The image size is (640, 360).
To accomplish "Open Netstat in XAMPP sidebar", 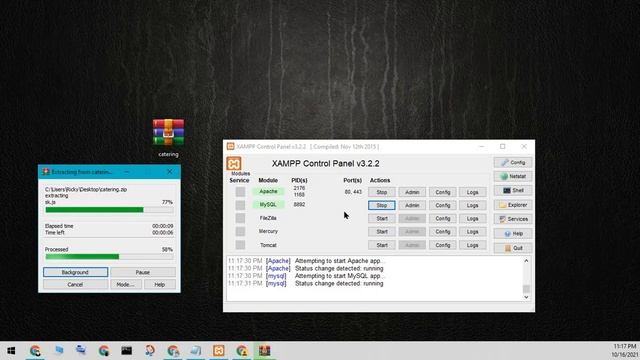I will [513, 176].
